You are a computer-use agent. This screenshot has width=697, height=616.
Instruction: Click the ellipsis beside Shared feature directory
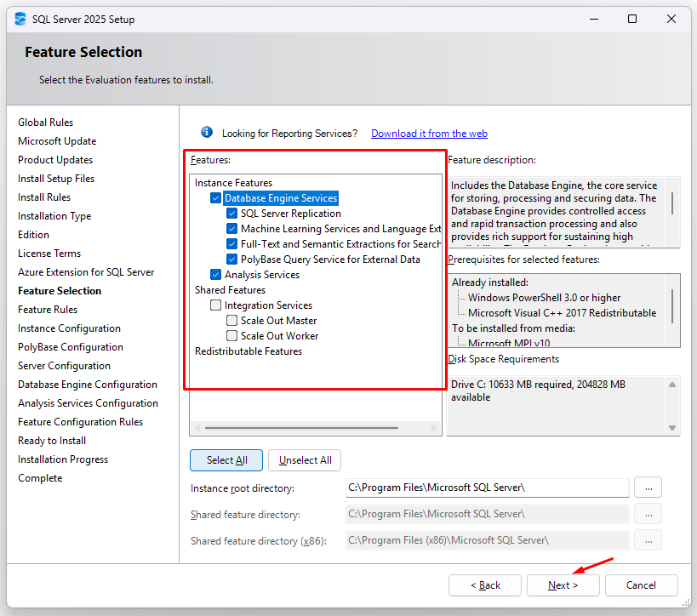[x=648, y=512]
